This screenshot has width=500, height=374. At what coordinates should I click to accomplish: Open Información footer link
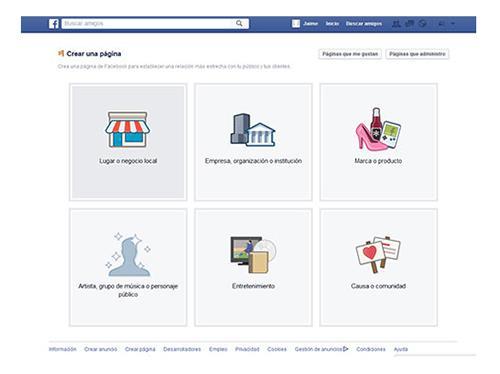coord(63,349)
